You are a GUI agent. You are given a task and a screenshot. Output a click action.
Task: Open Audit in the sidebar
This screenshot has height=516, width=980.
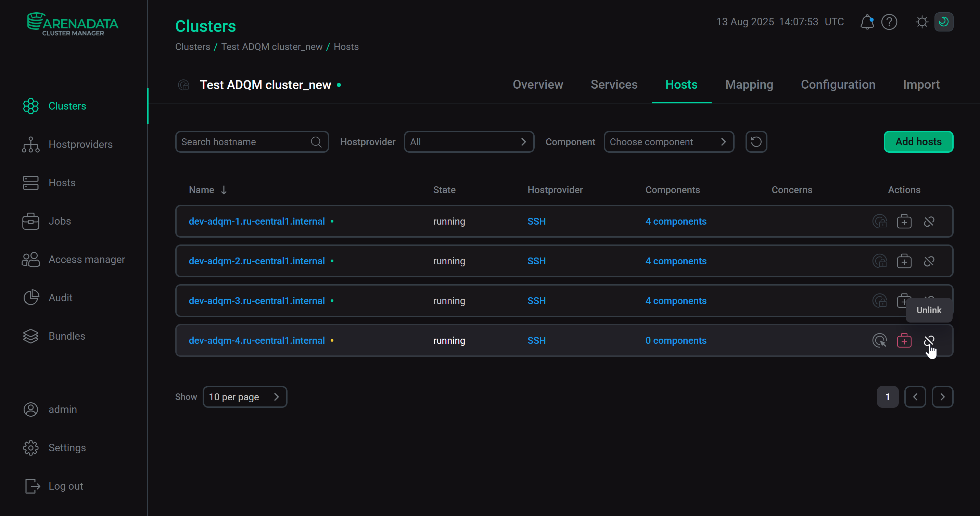click(x=48, y=298)
